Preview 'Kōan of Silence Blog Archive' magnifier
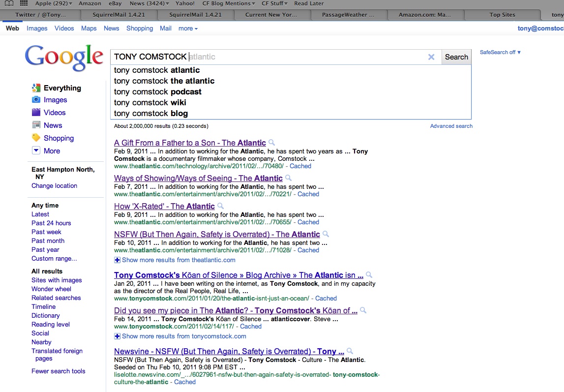 click(369, 275)
